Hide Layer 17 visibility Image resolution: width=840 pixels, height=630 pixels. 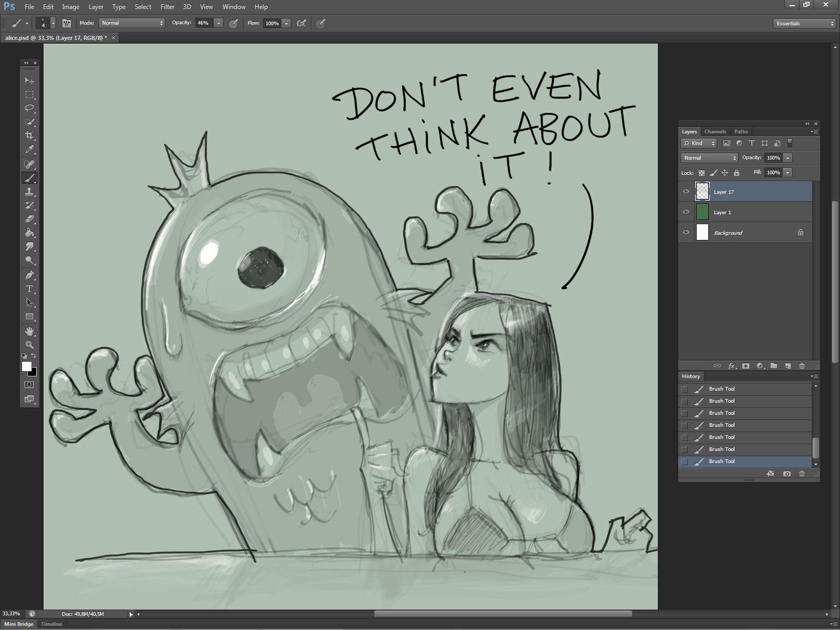pyautogui.click(x=686, y=192)
